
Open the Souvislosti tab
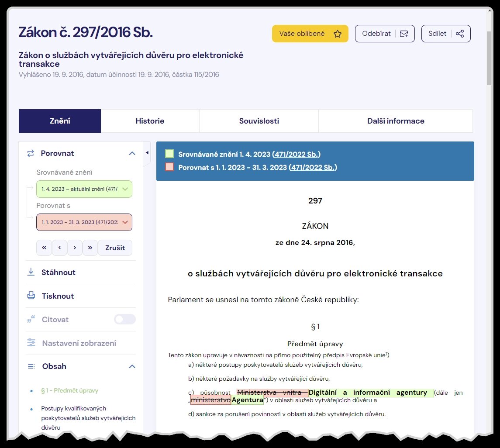259,121
